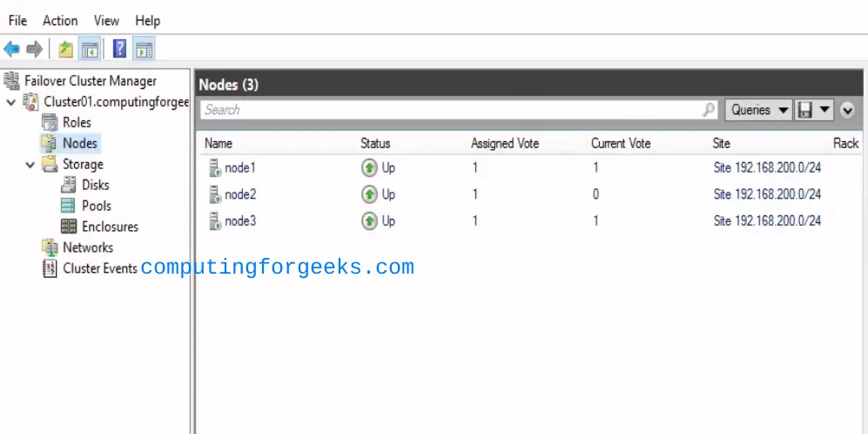
Task: Click the node3 server icon
Action: point(214,221)
